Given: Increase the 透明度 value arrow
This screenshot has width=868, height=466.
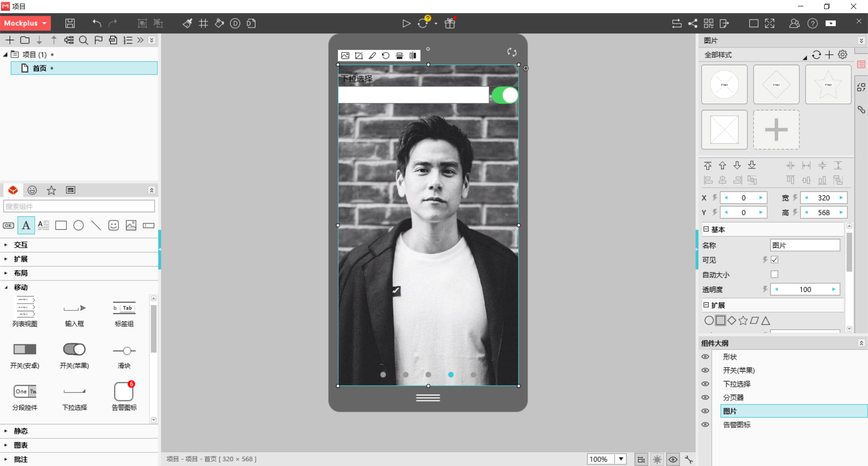Looking at the screenshot, I should 834,290.
